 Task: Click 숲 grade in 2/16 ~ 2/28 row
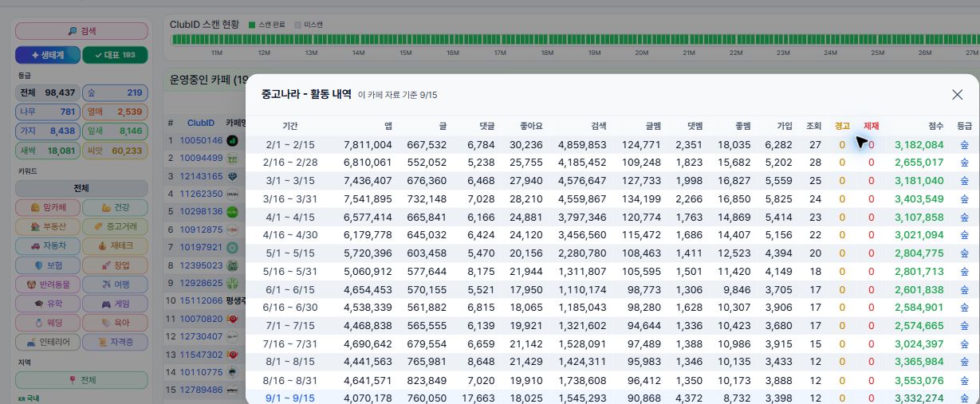(964, 162)
